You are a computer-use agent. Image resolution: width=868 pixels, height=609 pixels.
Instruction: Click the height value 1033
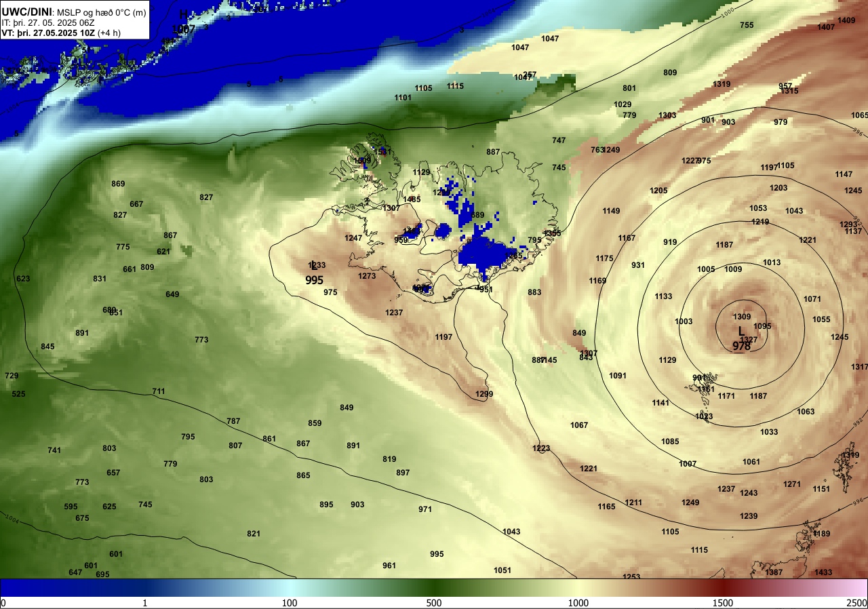pos(769,432)
